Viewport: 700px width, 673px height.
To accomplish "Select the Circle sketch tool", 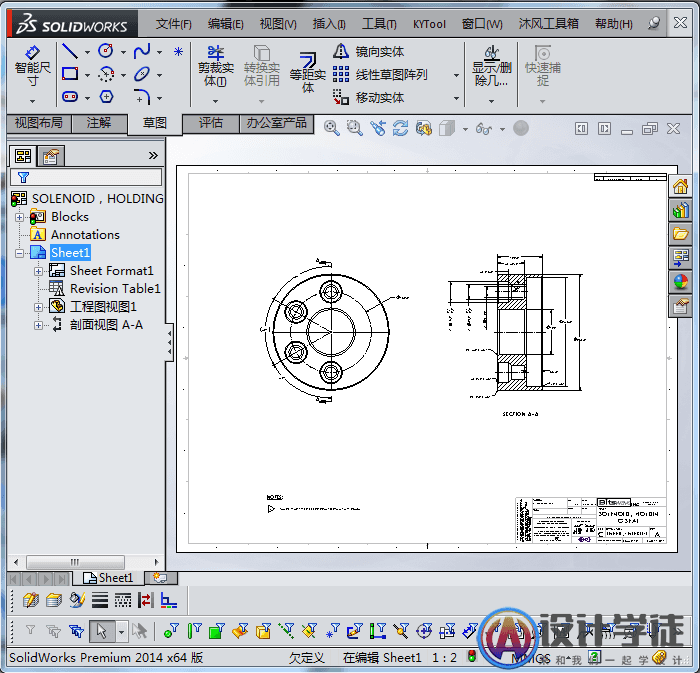I will [106, 51].
